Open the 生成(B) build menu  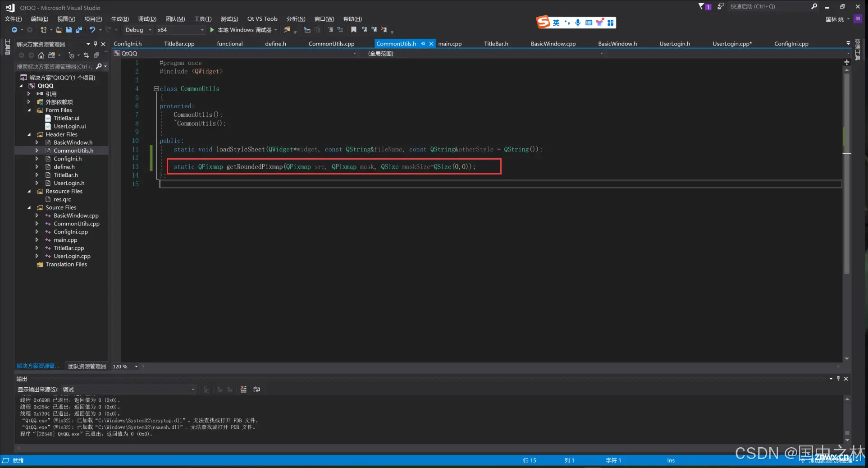coord(120,18)
